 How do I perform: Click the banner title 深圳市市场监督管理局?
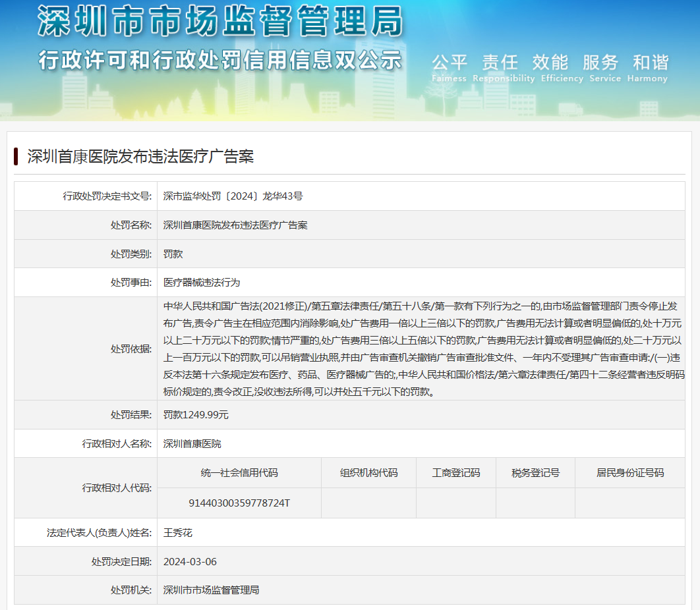(x=220, y=21)
